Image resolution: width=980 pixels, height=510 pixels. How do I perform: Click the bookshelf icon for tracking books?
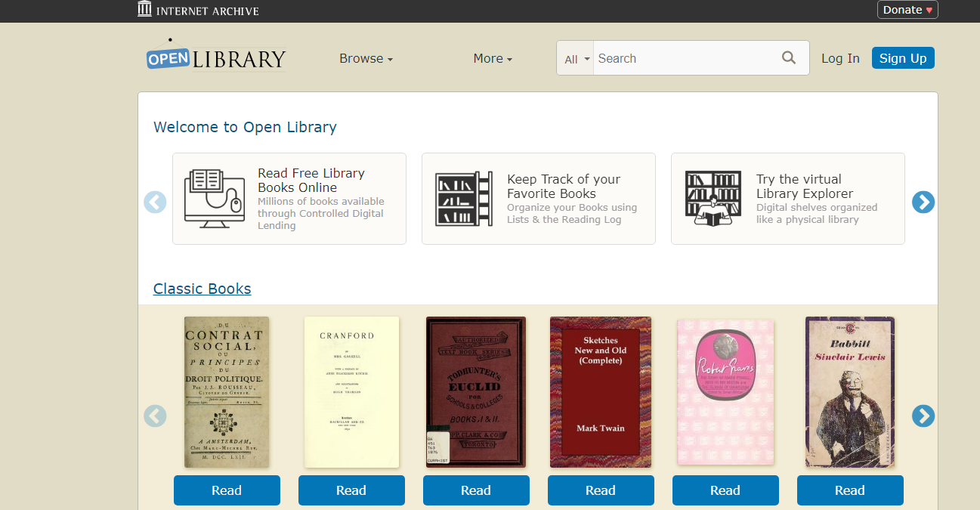pyautogui.click(x=464, y=199)
